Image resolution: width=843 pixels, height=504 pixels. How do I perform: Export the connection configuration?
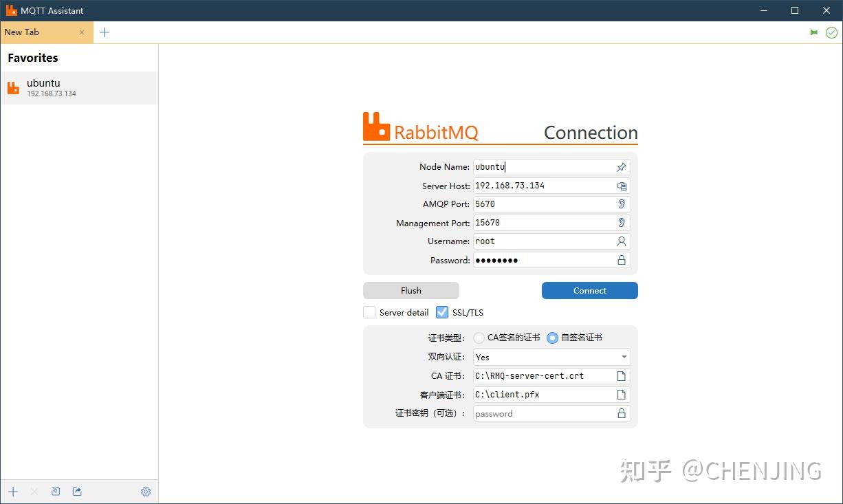(76, 491)
